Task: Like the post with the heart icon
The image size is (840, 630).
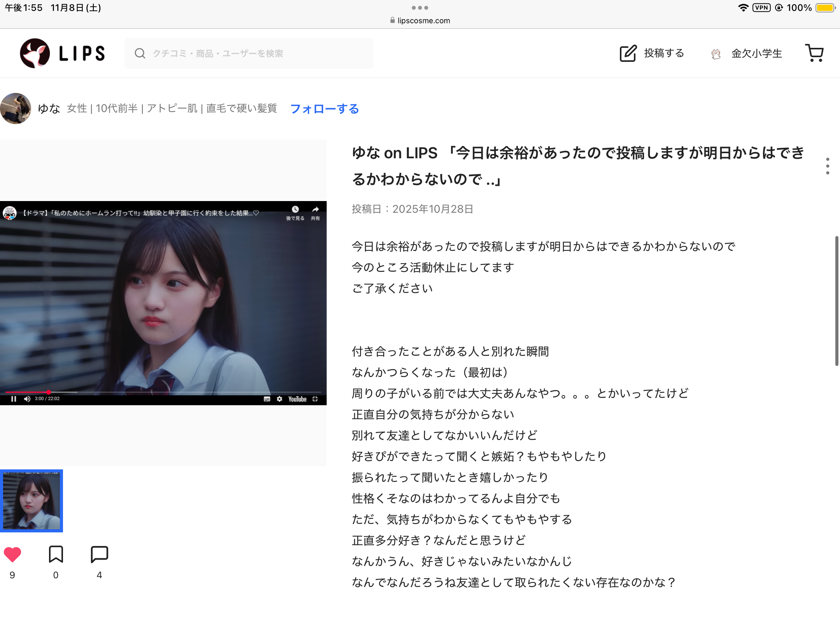Action: click(13, 554)
